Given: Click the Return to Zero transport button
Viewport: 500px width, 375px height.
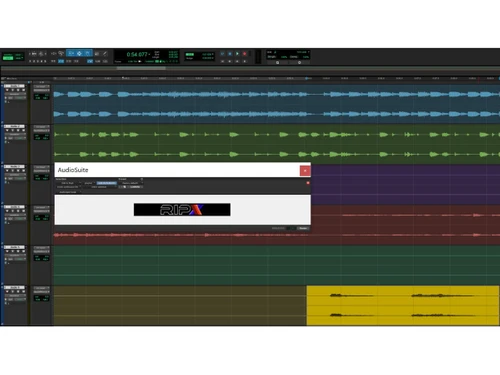Looking at the screenshot, I should [x=222, y=61].
